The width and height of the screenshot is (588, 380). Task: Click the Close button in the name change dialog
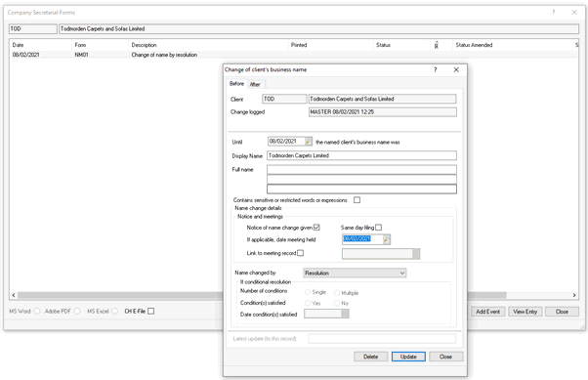tap(445, 357)
